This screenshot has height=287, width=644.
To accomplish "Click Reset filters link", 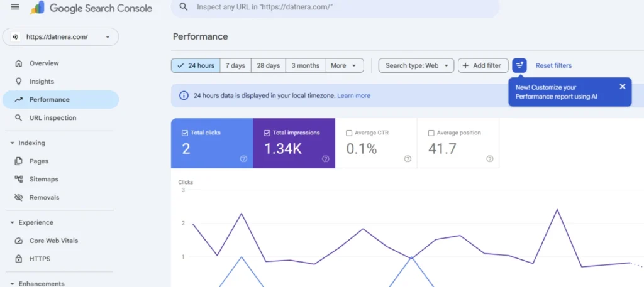I will pyautogui.click(x=553, y=65).
